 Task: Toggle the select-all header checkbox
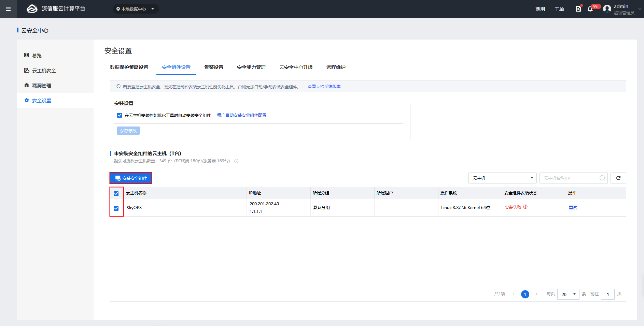click(x=116, y=193)
